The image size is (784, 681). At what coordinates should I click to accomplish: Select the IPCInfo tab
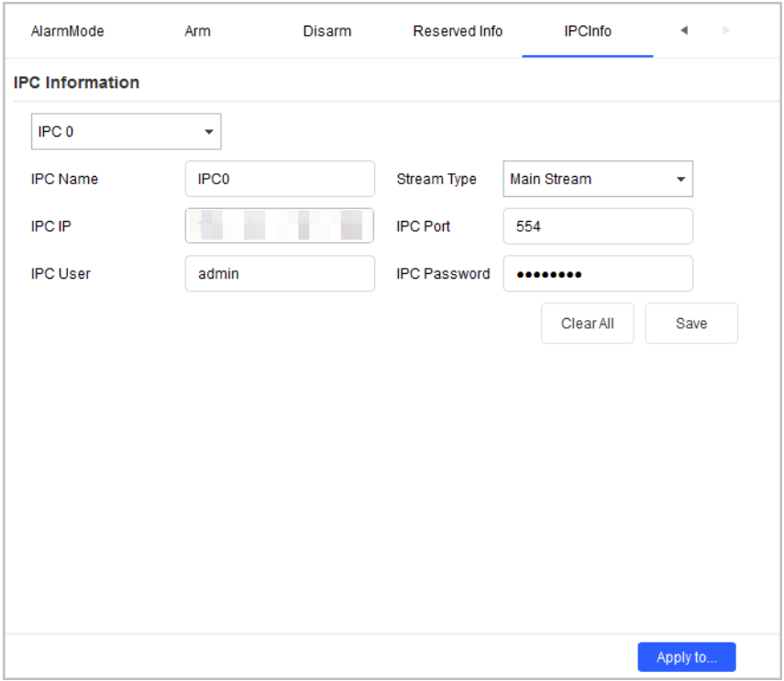point(588,31)
